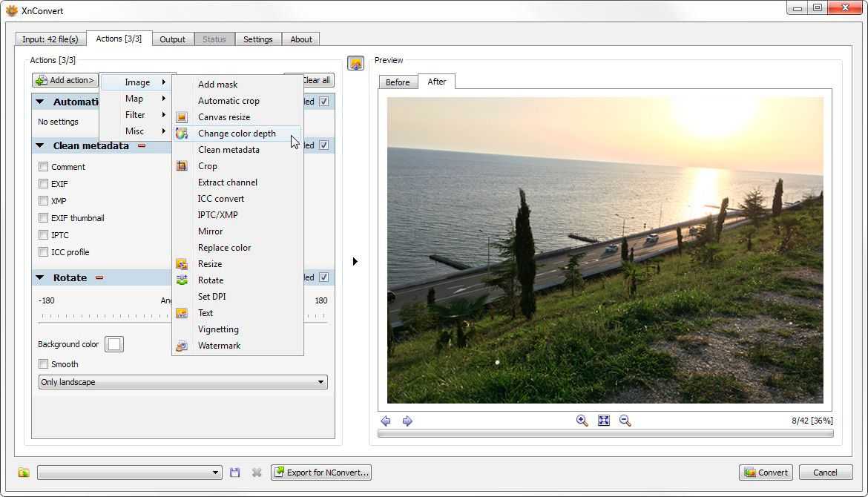
Task: Go to the previous preview image arrow
Action: coord(386,421)
